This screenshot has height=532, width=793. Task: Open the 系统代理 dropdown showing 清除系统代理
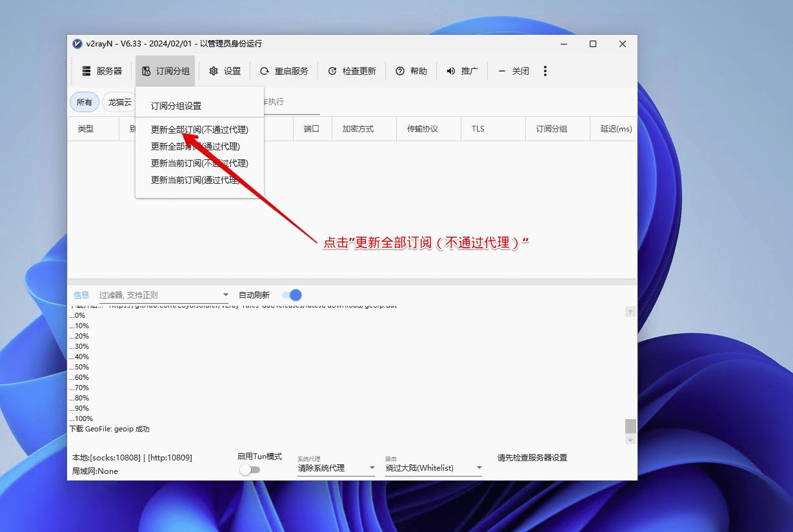[x=336, y=468]
